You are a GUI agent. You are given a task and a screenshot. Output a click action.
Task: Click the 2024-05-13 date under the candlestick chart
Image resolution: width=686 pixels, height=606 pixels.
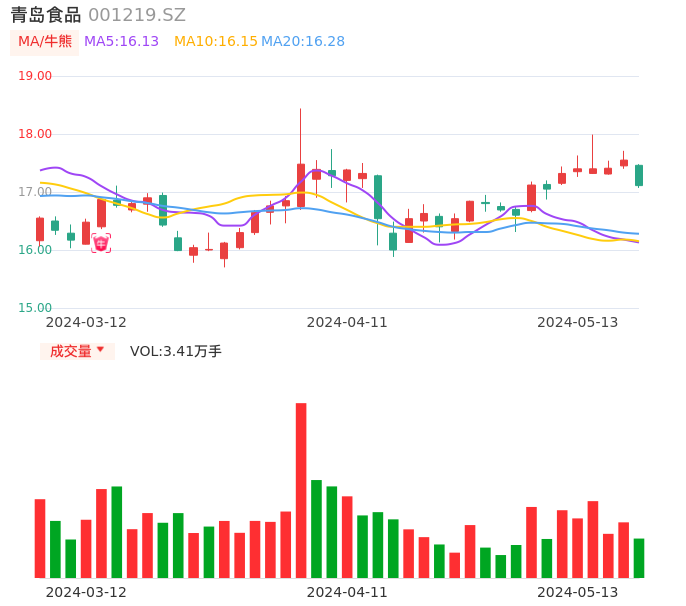coord(578,322)
